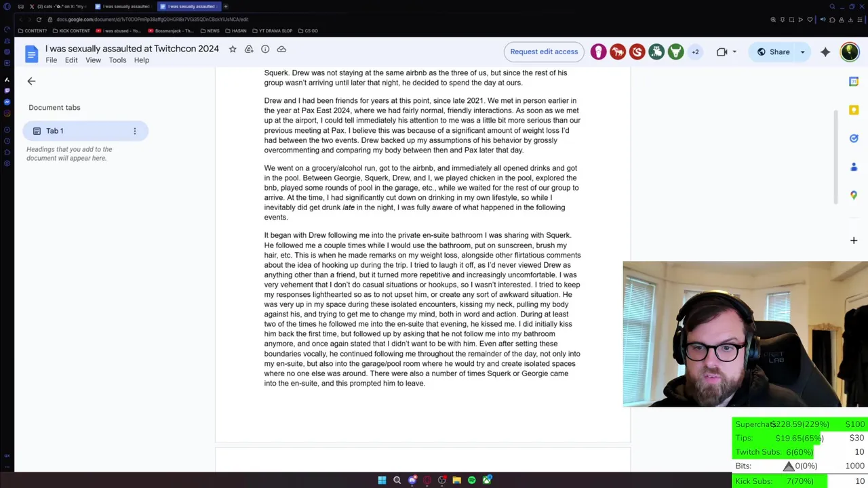
Task: Star this Google Docs document
Action: pyautogui.click(x=233, y=49)
